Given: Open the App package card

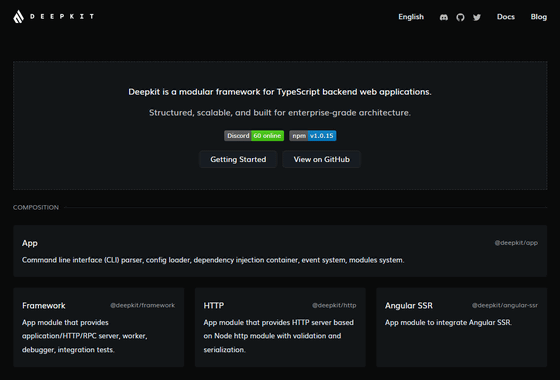Looking at the screenshot, I should click(x=280, y=251).
